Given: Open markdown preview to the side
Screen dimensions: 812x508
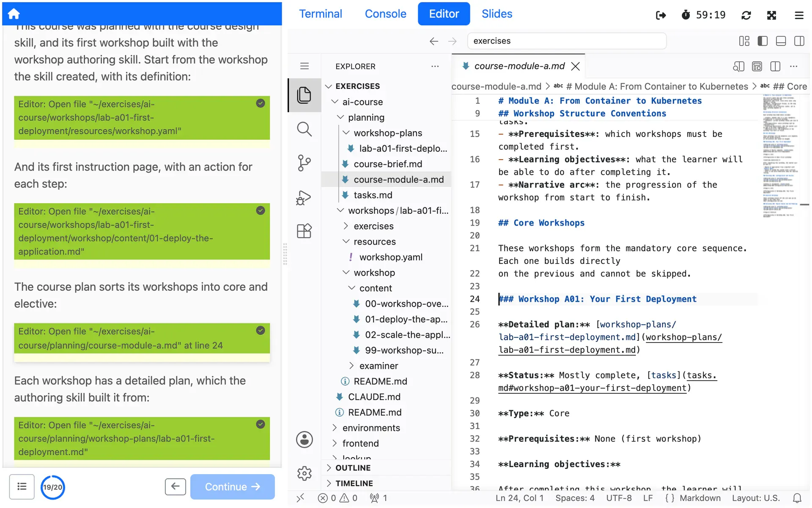Looking at the screenshot, I should point(738,66).
